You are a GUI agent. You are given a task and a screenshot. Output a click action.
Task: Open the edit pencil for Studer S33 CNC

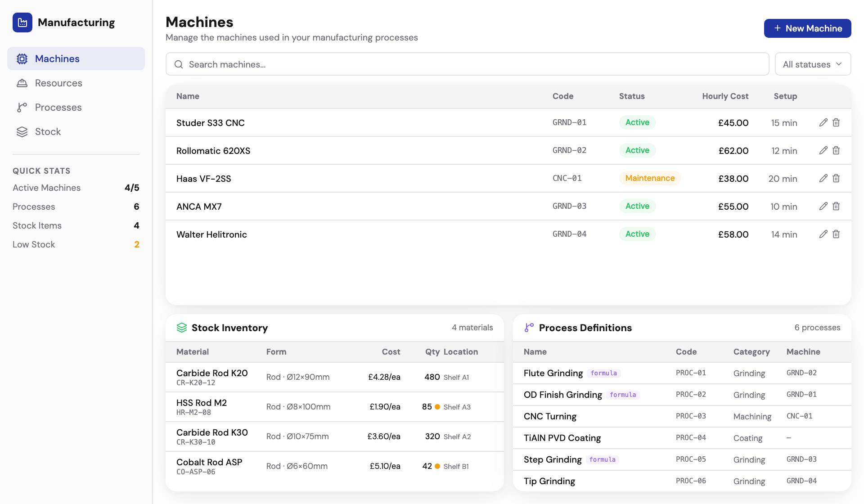pyautogui.click(x=823, y=122)
